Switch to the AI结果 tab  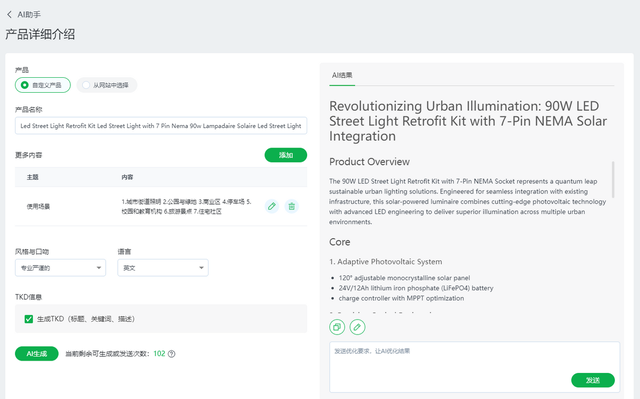[342, 75]
